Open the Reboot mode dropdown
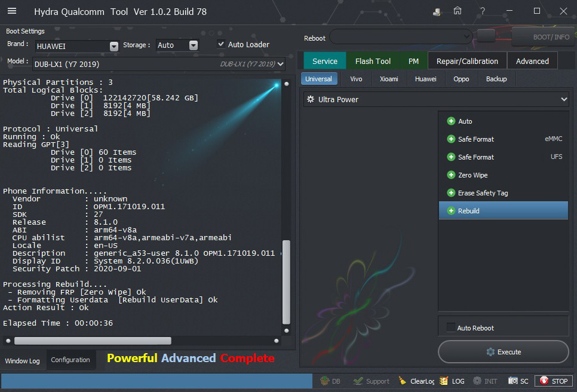 coord(401,36)
